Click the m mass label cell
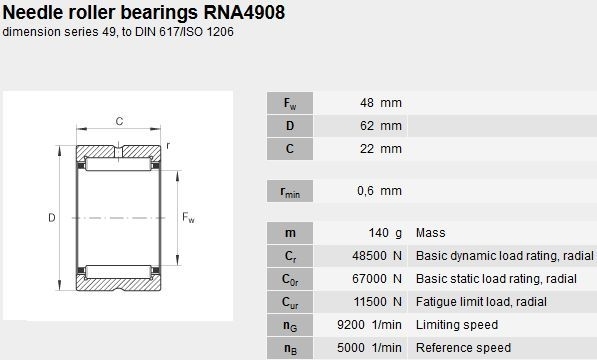This screenshot has width=597, height=360. coord(290,233)
